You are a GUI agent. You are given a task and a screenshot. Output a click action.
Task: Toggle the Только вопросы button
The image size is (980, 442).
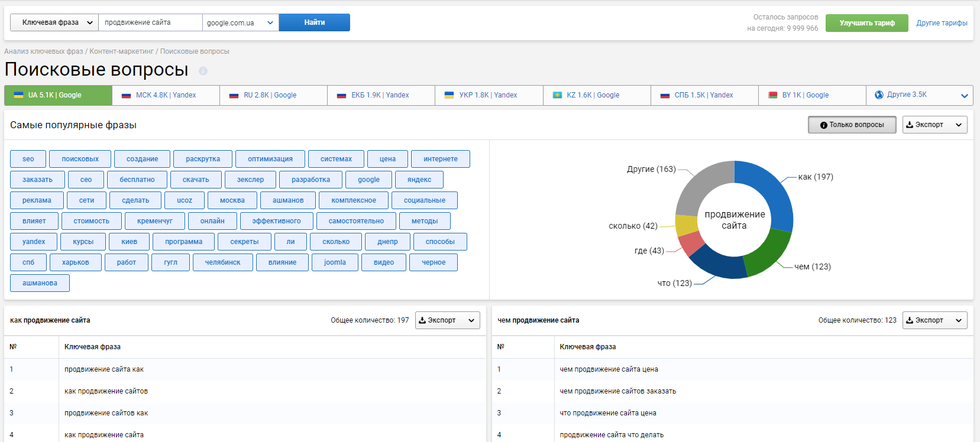coord(852,125)
